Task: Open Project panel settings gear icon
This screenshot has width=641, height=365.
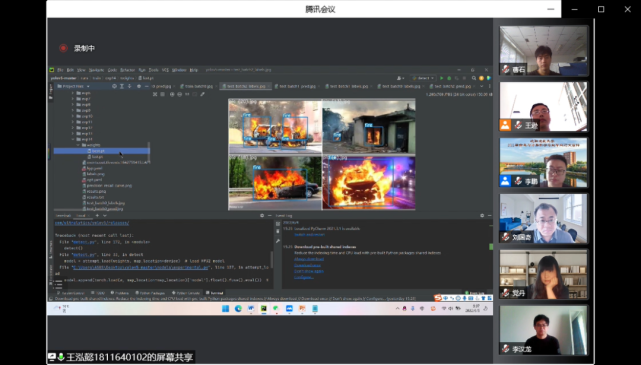Action: 139,86
